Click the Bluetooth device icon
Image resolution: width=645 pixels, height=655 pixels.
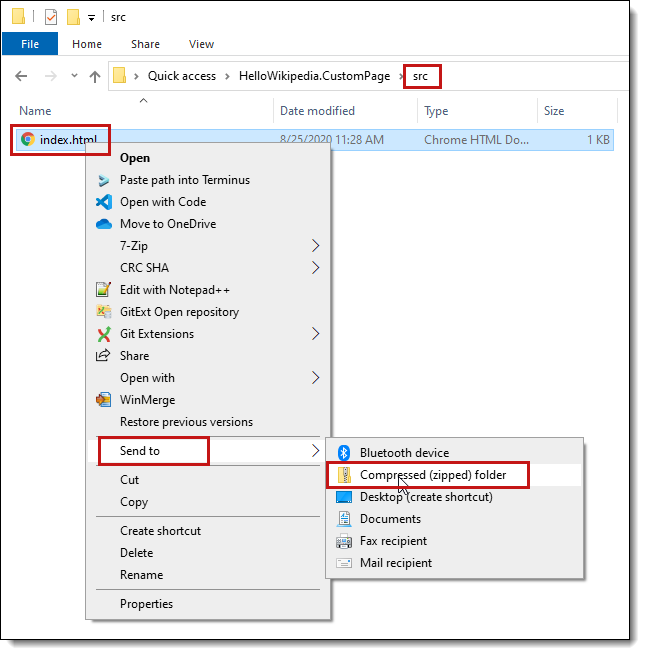point(344,453)
